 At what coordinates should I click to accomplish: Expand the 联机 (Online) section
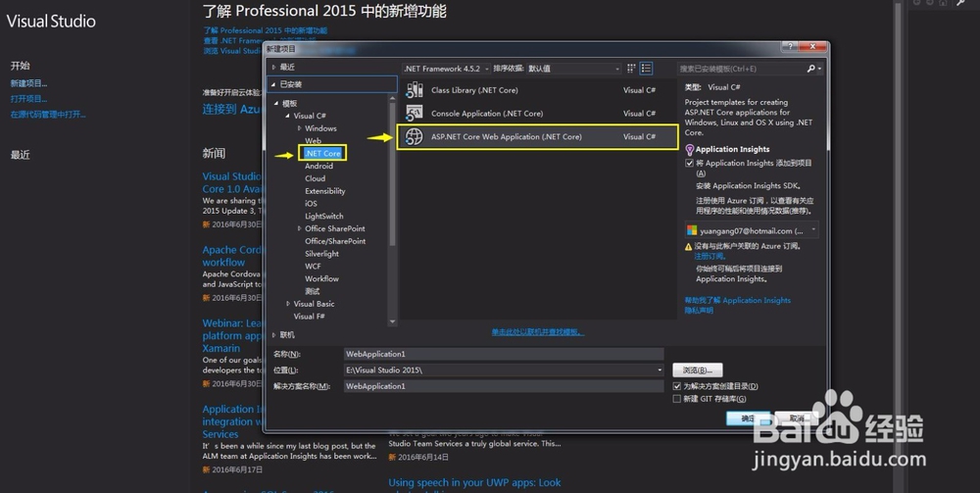pyautogui.click(x=273, y=335)
